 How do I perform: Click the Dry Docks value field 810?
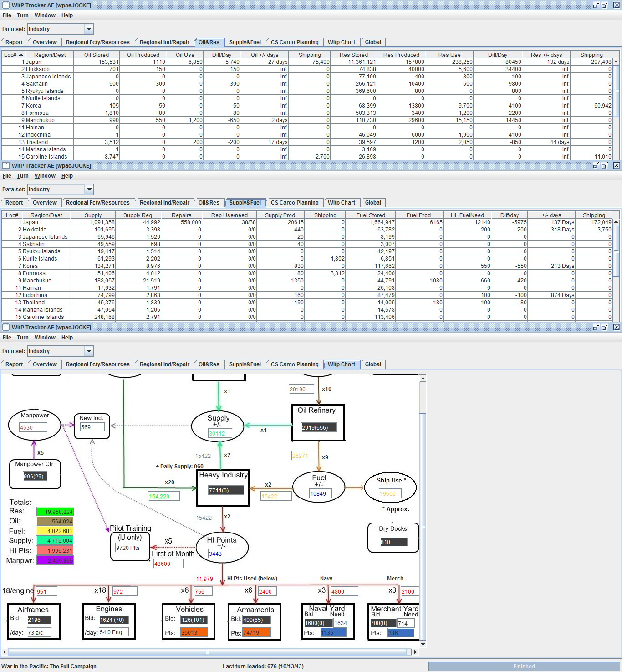coord(393,542)
